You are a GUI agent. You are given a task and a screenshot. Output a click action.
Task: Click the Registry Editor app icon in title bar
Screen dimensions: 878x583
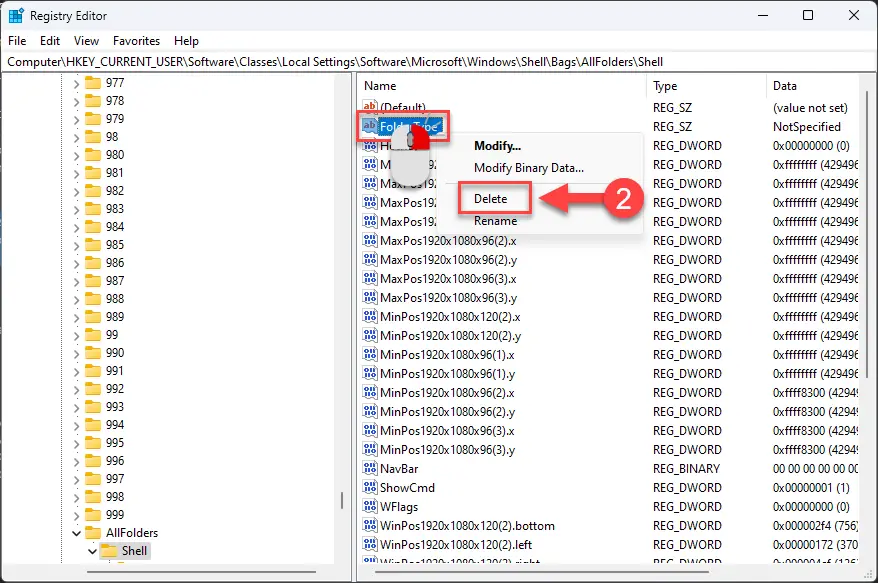(x=16, y=16)
